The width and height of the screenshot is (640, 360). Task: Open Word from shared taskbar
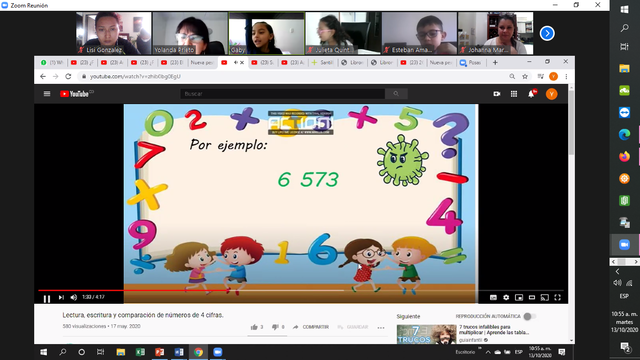tap(179, 352)
